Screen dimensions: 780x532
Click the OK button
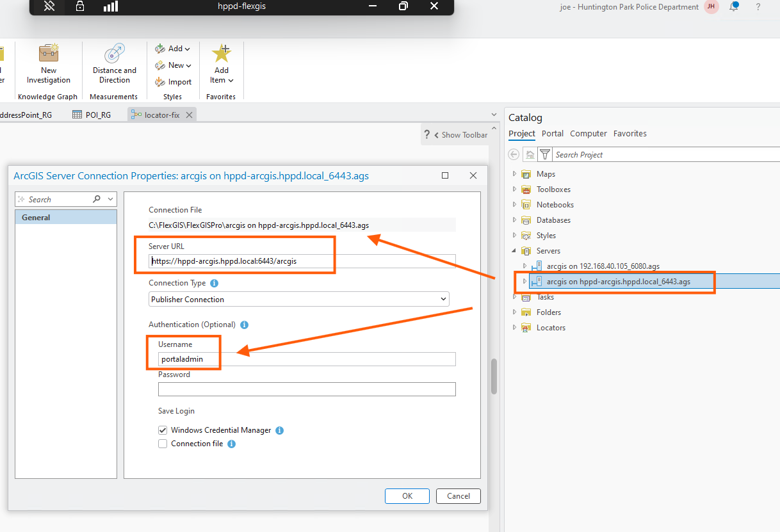coord(407,496)
